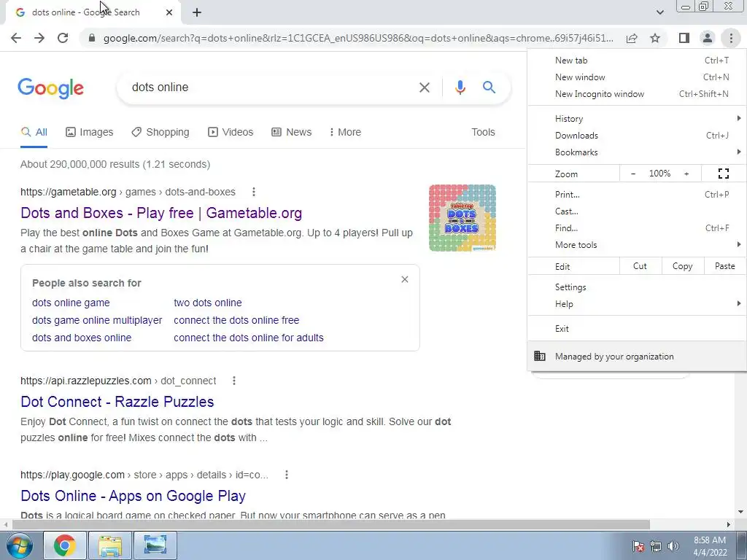Image resolution: width=747 pixels, height=560 pixels.
Task: Enter fullscreen mode from Zoom row
Action: click(x=723, y=174)
